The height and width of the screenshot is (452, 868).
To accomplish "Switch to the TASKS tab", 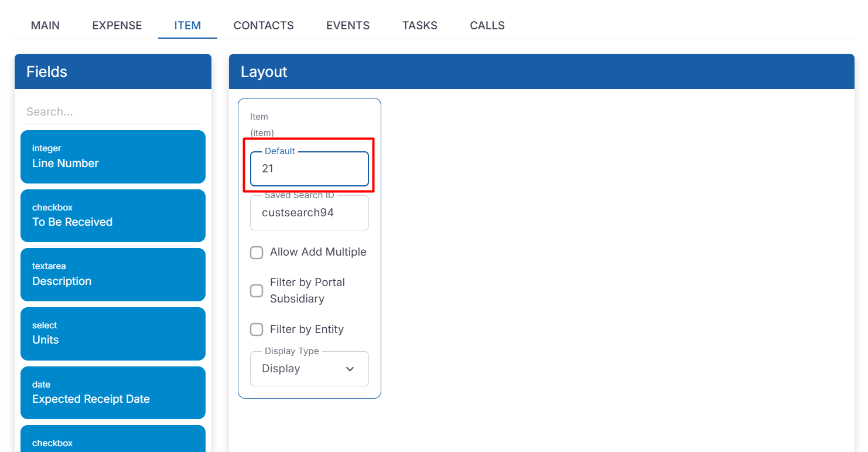I will click(419, 26).
